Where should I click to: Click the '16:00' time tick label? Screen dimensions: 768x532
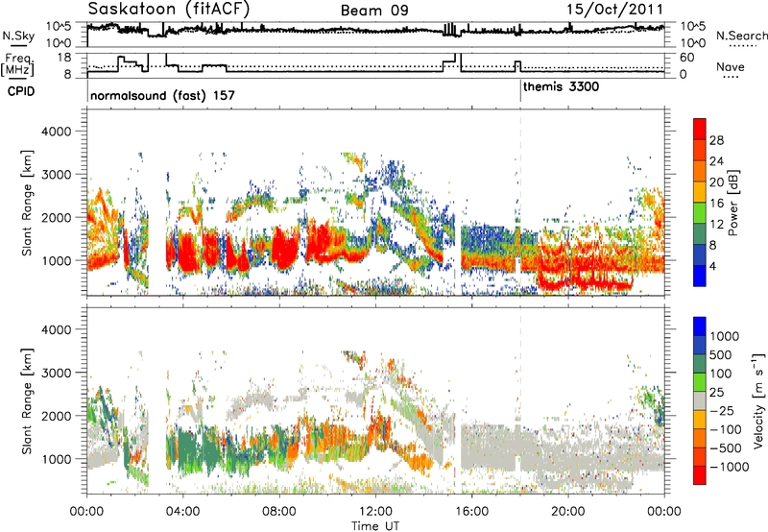(472, 511)
